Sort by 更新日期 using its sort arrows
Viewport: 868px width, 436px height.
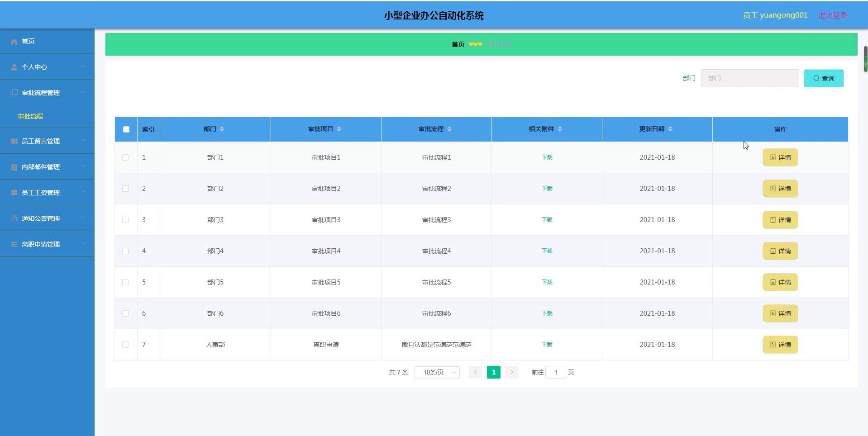point(670,129)
